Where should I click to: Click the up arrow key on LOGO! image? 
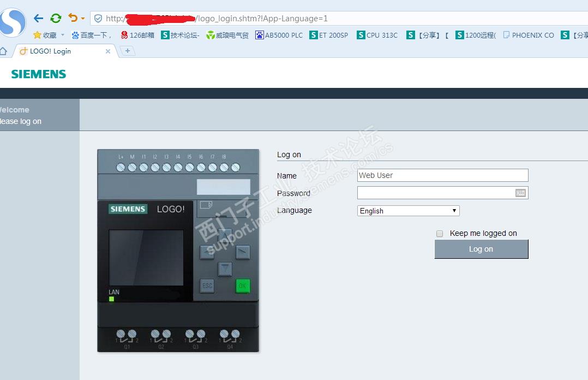tap(225, 235)
